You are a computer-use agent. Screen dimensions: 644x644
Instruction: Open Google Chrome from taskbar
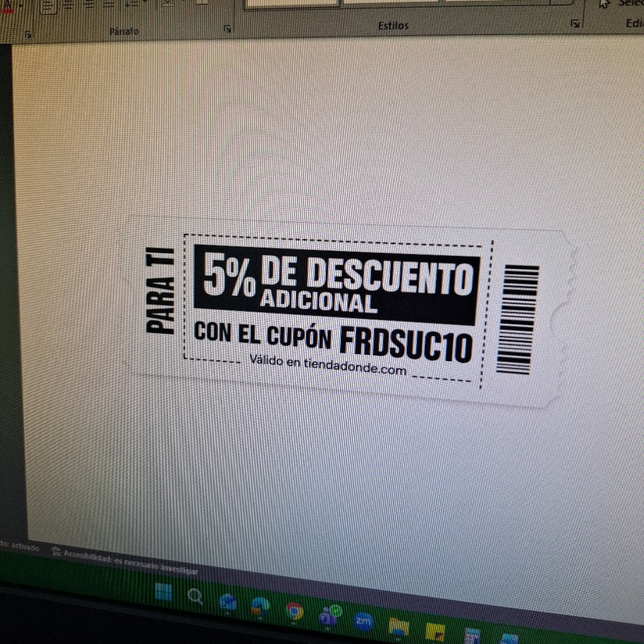click(294, 611)
